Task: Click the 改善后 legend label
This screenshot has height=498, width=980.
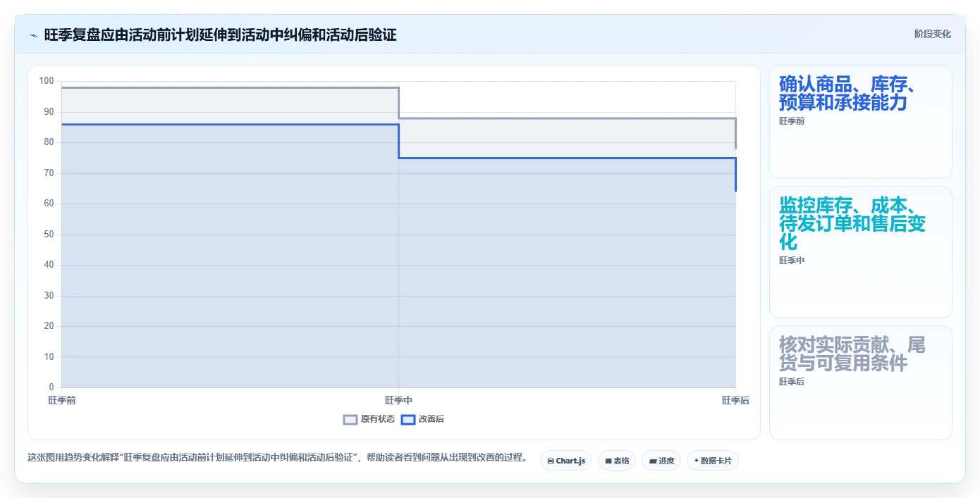Action: 431,419
